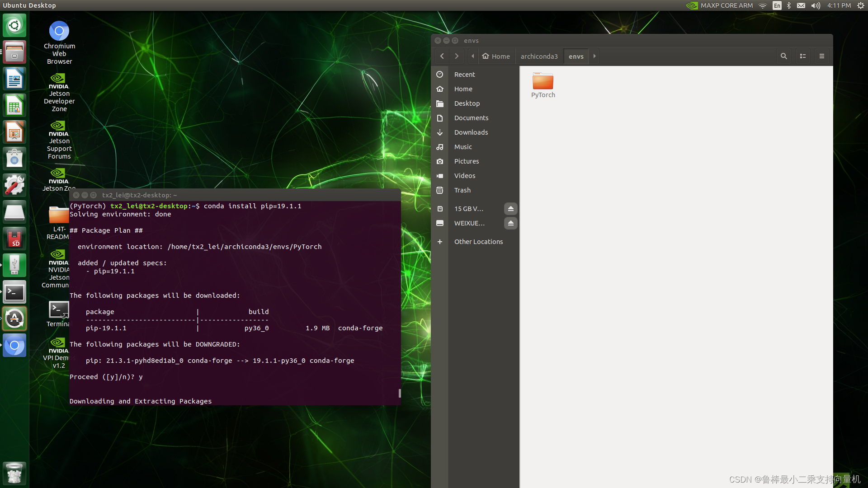Screen dimensions: 868x488
Task: Open Software Updater from launcher
Action: (14, 319)
